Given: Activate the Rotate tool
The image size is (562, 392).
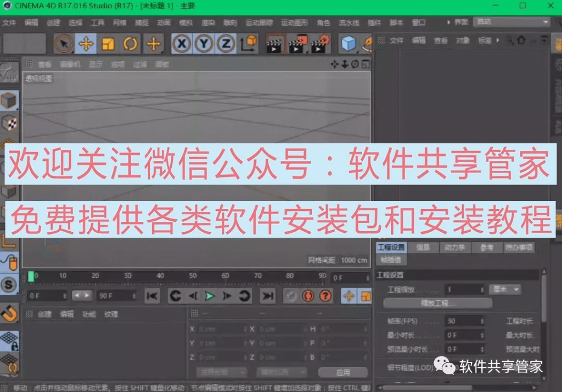Looking at the screenshot, I should coord(130,44).
